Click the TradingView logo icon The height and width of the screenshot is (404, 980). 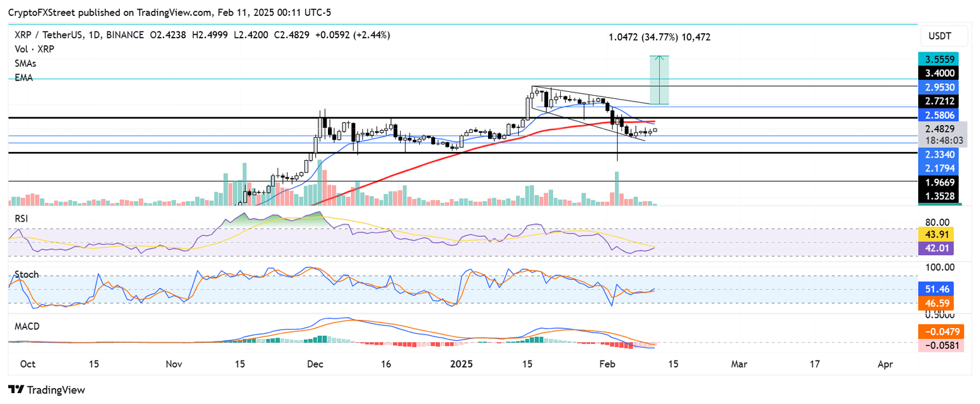click(x=17, y=389)
